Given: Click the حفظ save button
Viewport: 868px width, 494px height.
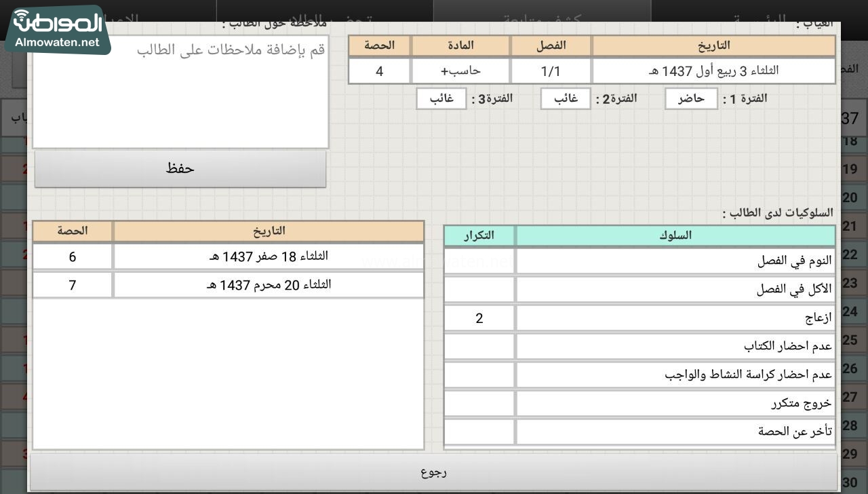Looking at the screenshot, I should point(180,169).
